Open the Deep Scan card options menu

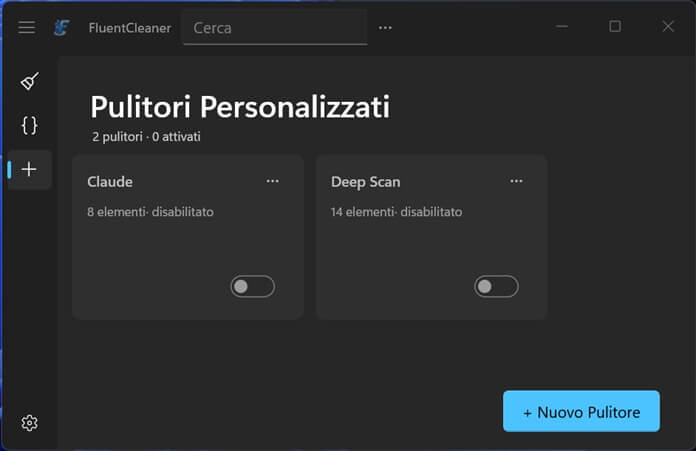tap(516, 181)
